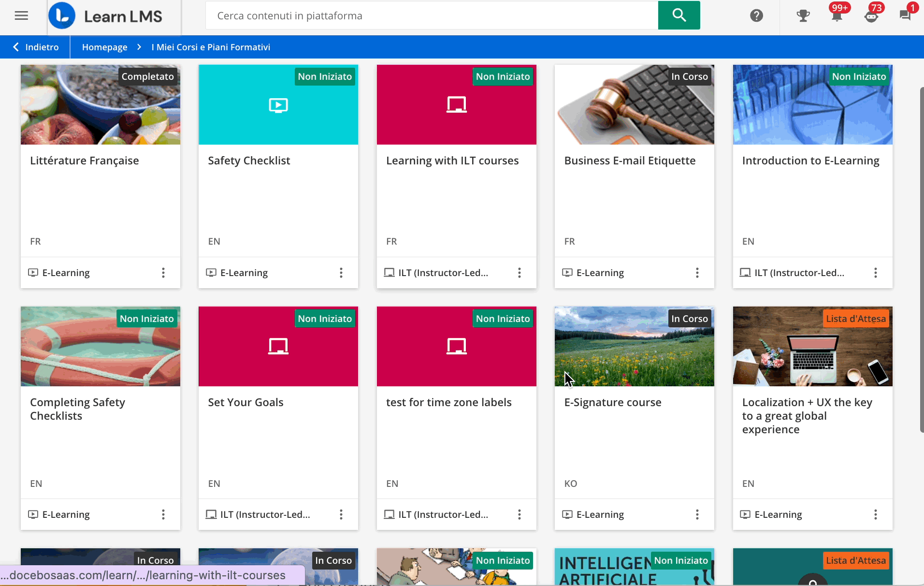Open chat messages icon with 1 badge
This screenshot has width=924, height=586.
pos(905,15)
